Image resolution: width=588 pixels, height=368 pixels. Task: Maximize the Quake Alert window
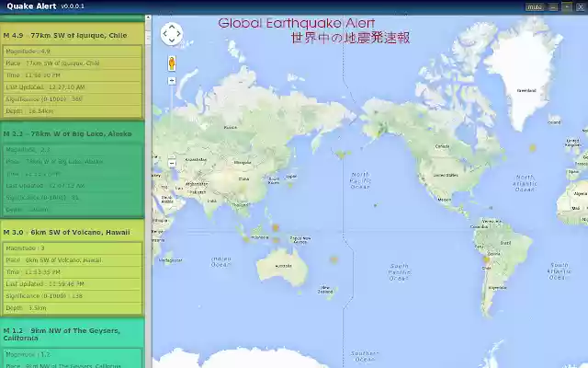567,6
